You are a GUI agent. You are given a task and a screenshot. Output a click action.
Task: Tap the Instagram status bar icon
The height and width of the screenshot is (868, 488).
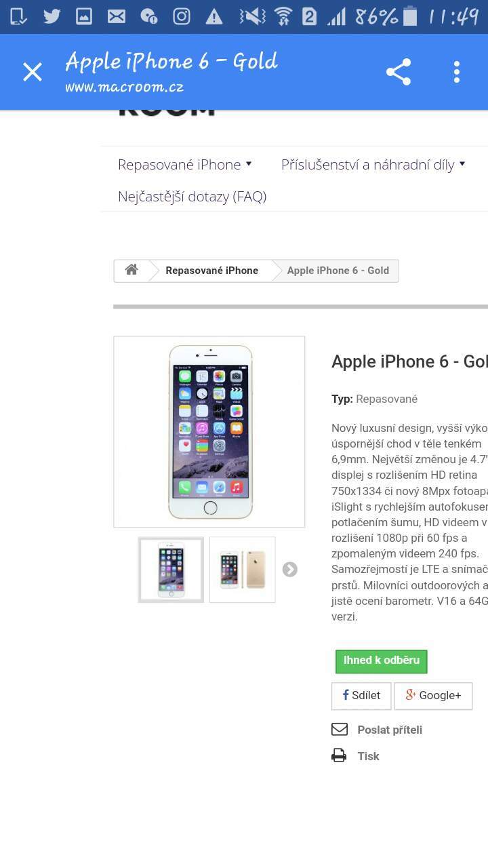tap(182, 16)
